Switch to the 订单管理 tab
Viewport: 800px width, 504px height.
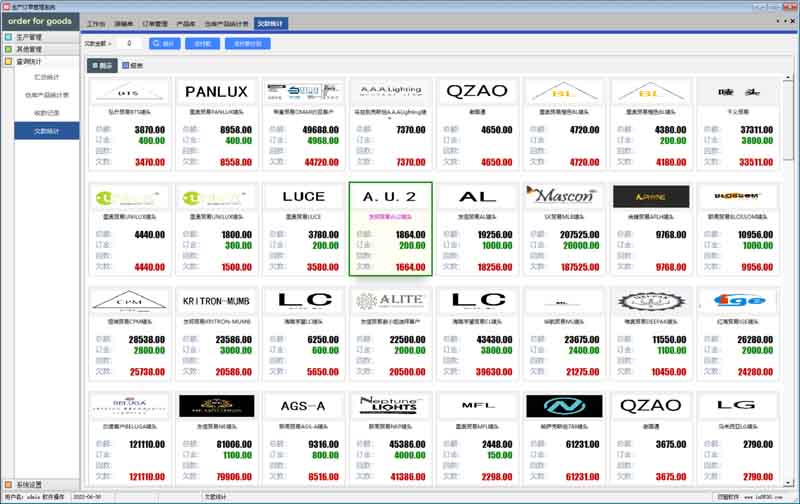click(x=155, y=24)
